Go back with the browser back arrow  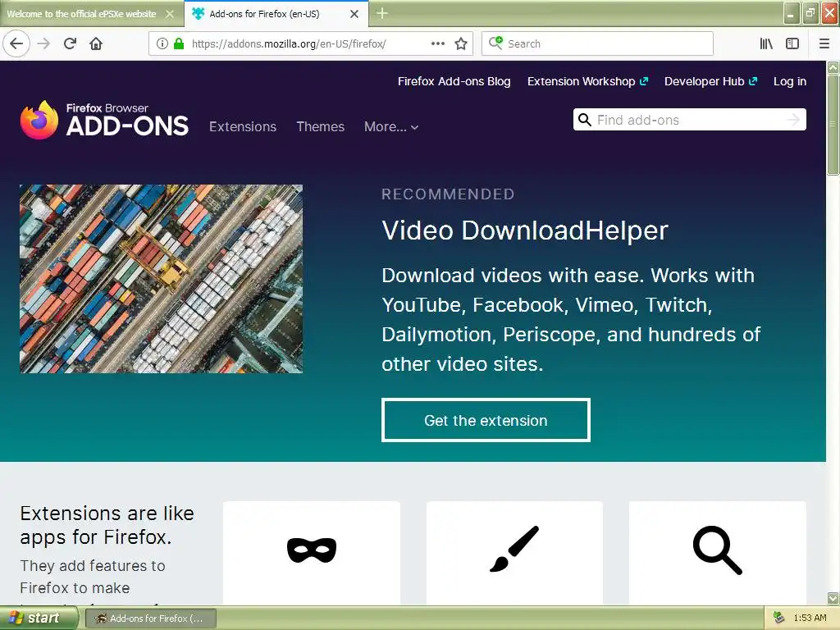coord(16,43)
